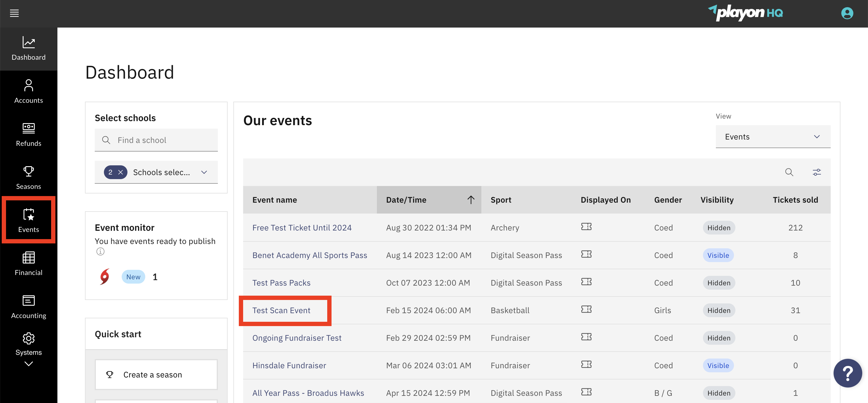Go to Accounts in the sidebar
The width and height of the screenshot is (868, 403).
(x=29, y=91)
